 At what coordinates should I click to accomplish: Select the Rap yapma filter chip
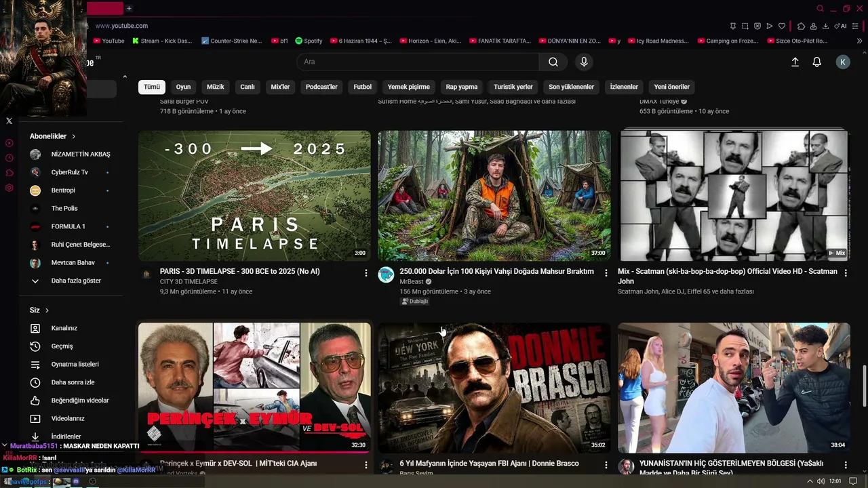pyautogui.click(x=462, y=87)
